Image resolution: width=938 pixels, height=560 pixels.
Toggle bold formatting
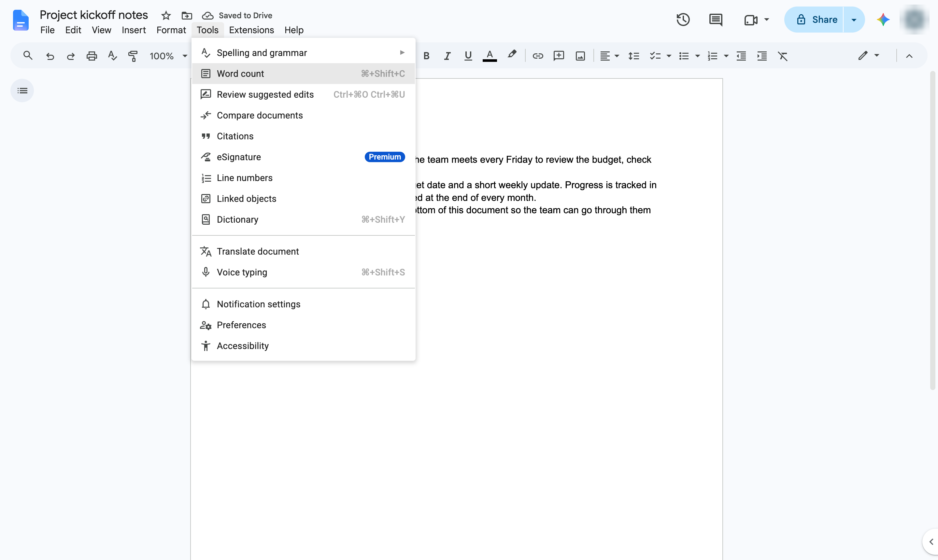coord(426,56)
